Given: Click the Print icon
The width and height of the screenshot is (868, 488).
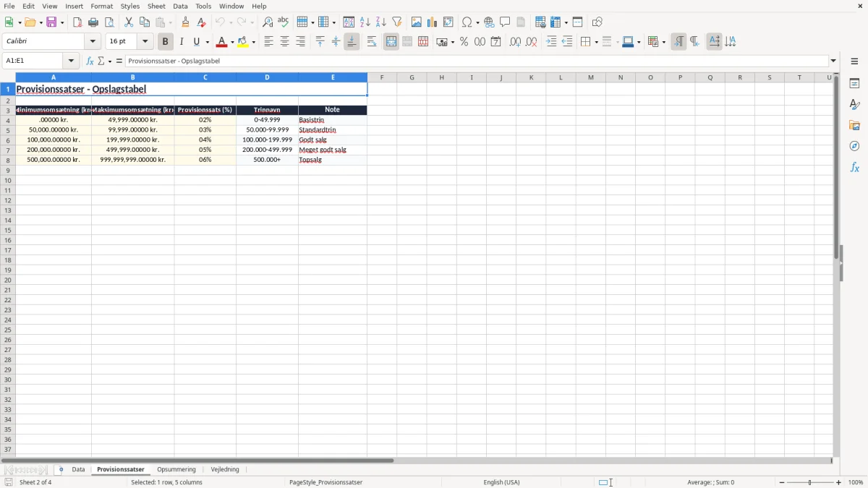Looking at the screenshot, I should 93,22.
